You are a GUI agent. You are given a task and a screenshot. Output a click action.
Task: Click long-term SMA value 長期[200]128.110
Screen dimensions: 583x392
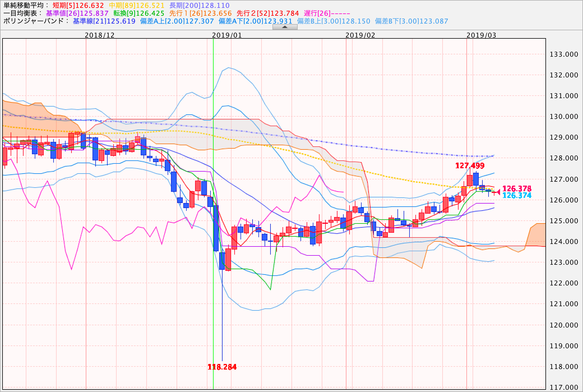199,5
